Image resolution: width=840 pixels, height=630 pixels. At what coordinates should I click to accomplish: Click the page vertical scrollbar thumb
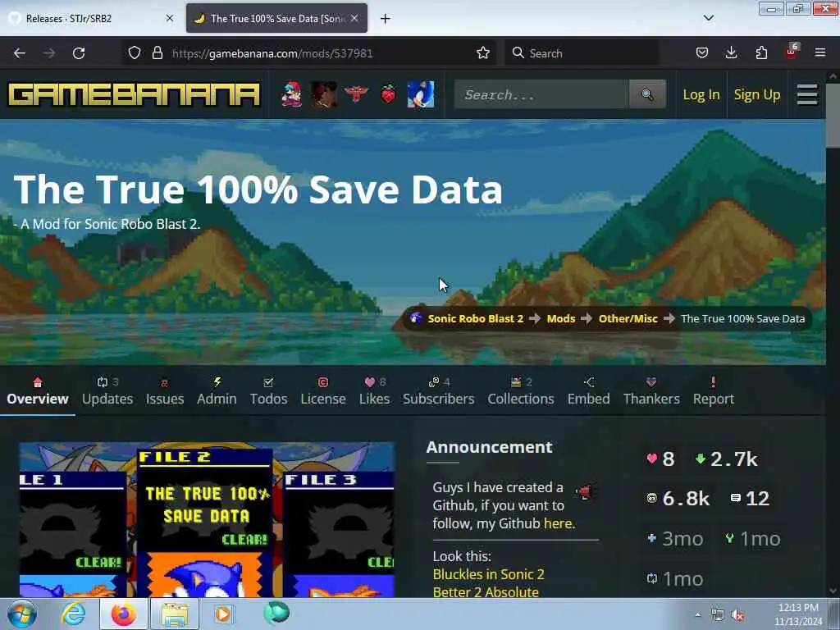[833, 115]
